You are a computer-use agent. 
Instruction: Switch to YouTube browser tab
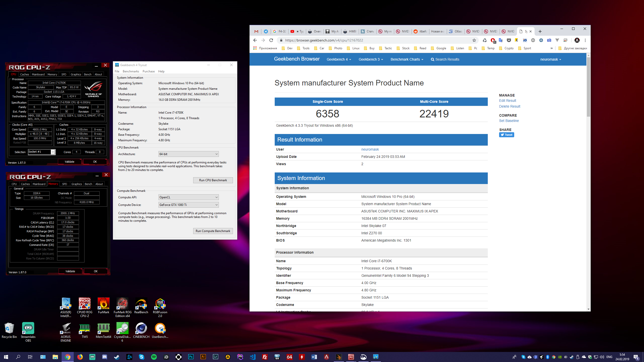tap(297, 31)
